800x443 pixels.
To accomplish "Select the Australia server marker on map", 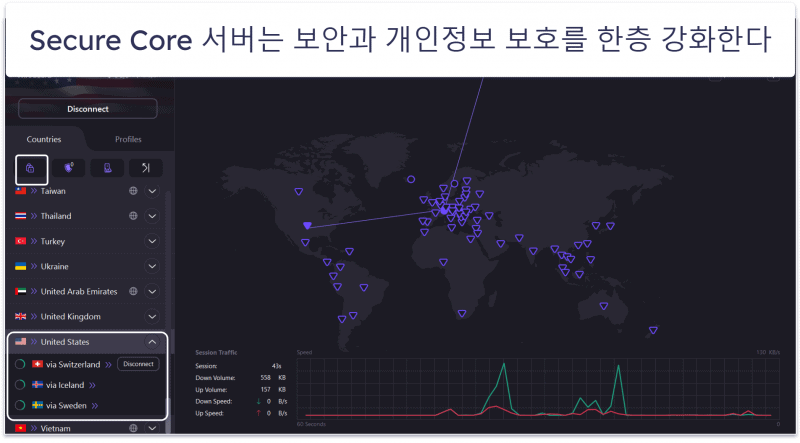I will click(604, 306).
